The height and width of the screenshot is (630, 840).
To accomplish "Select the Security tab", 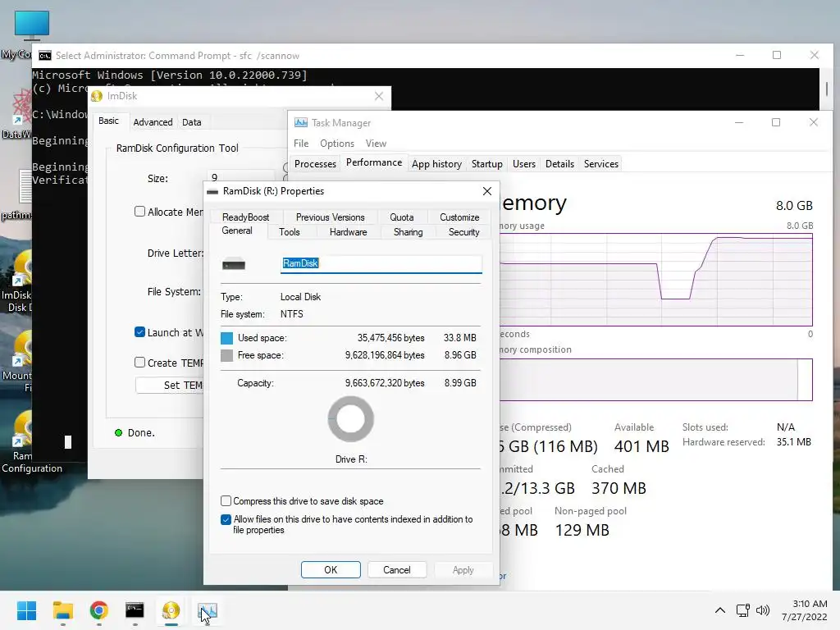I will (x=464, y=232).
